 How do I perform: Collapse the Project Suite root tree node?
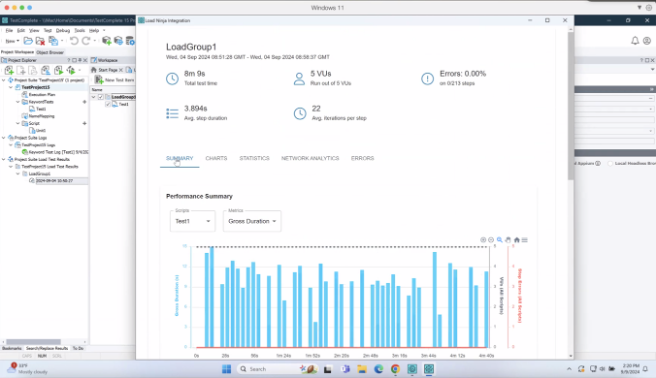4,80
